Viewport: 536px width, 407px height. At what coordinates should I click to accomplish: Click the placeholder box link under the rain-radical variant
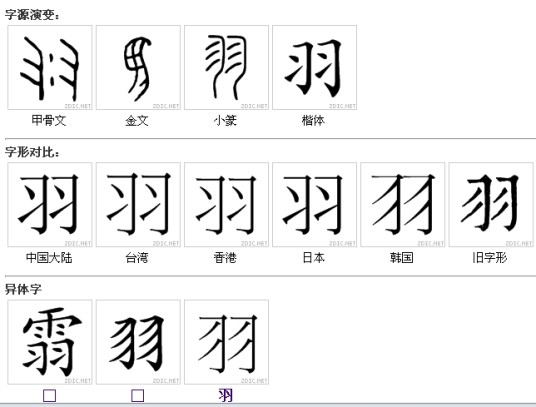click(50, 396)
